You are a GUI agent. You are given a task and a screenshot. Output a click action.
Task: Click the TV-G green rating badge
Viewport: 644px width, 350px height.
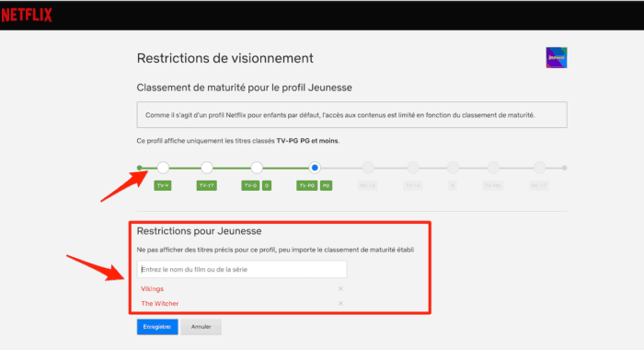click(250, 186)
